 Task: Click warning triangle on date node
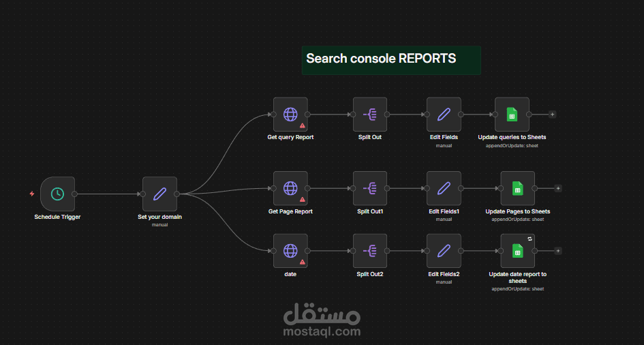click(x=303, y=262)
